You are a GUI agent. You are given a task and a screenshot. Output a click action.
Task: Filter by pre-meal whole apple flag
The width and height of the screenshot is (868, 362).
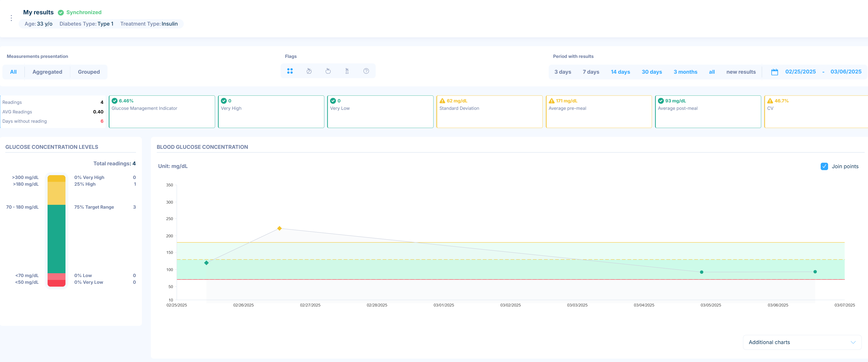click(328, 71)
